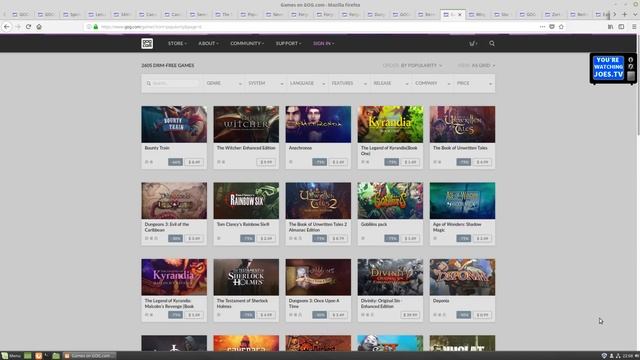Click The Witcher: Enhanced Edition price button
The width and height of the screenshot is (640, 360).
click(266, 162)
